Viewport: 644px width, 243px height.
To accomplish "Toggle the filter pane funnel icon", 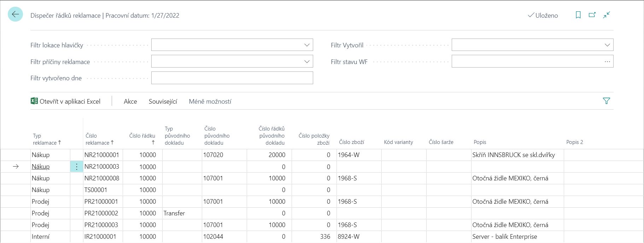I will 606,101.
